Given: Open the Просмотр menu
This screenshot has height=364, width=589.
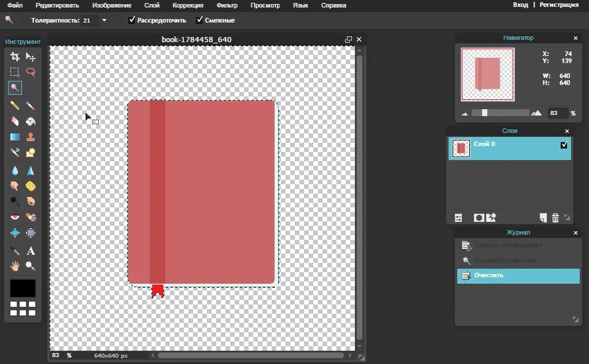Looking at the screenshot, I should 265,5.
